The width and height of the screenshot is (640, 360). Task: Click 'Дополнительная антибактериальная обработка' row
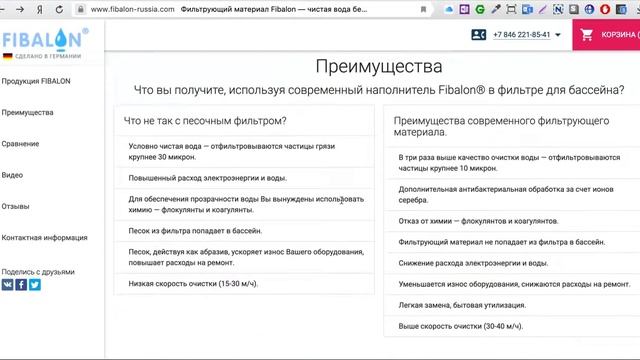[x=512, y=195]
